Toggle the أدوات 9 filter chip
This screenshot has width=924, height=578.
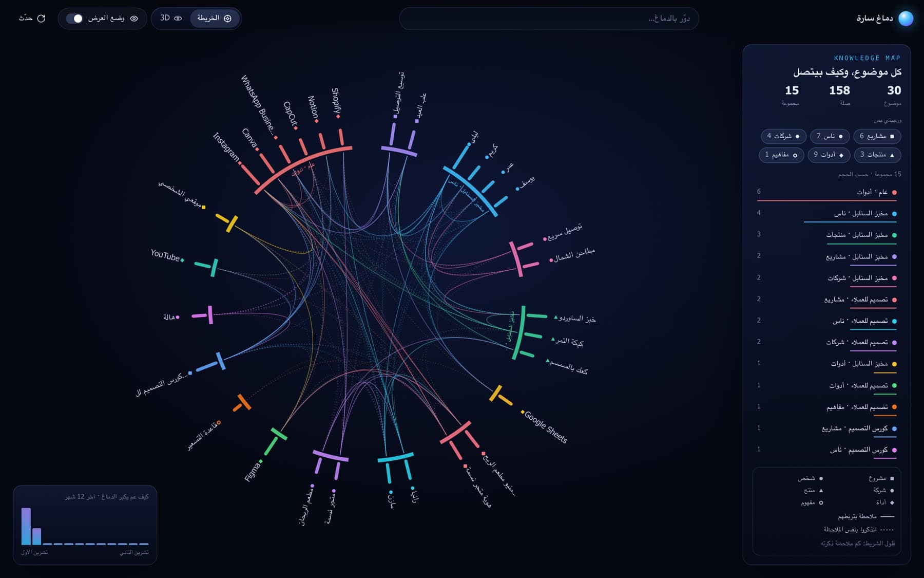click(x=829, y=155)
